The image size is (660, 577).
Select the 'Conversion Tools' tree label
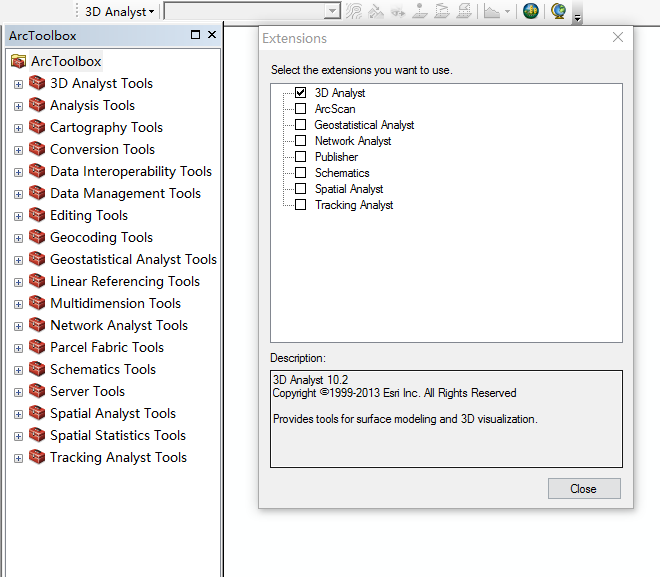coord(102,149)
